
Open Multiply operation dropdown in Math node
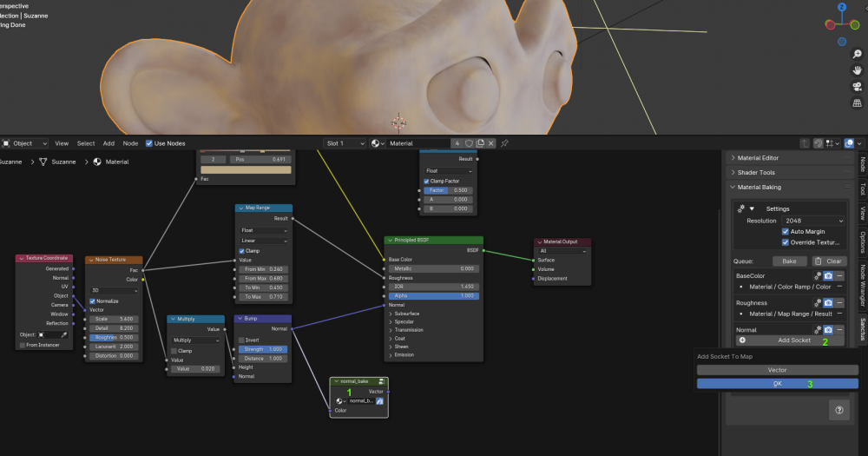coord(195,340)
